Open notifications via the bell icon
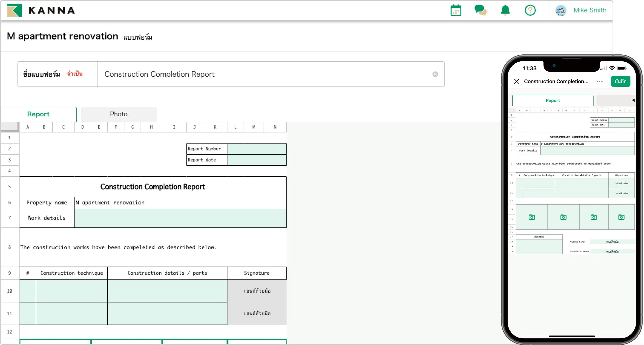Image resolution: width=644 pixels, height=345 pixels. pyautogui.click(x=505, y=10)
